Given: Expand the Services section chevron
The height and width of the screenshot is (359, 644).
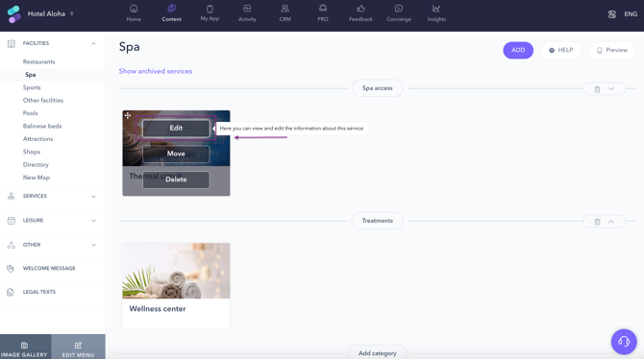Looking at the screenshot, I should tap(93, 197).
